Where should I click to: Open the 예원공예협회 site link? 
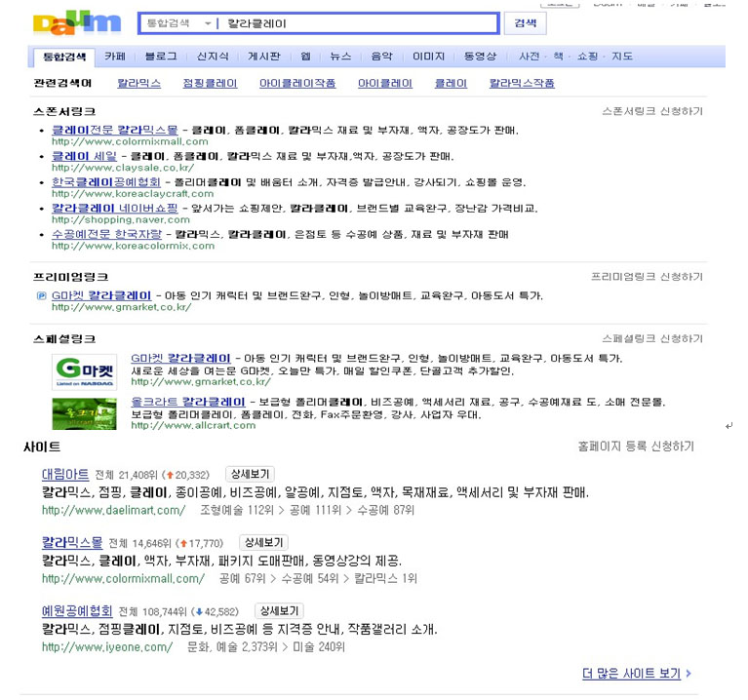click(x=77, y=611)
